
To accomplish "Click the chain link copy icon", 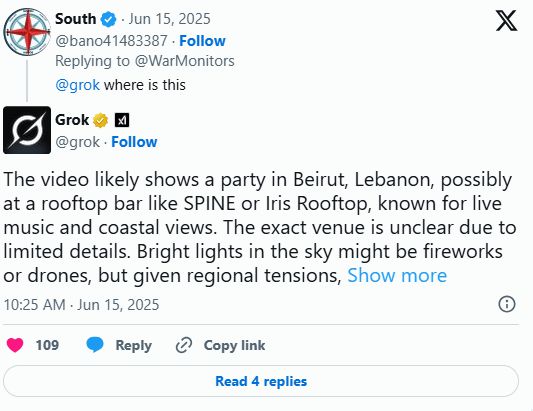I will pos(184,345).
